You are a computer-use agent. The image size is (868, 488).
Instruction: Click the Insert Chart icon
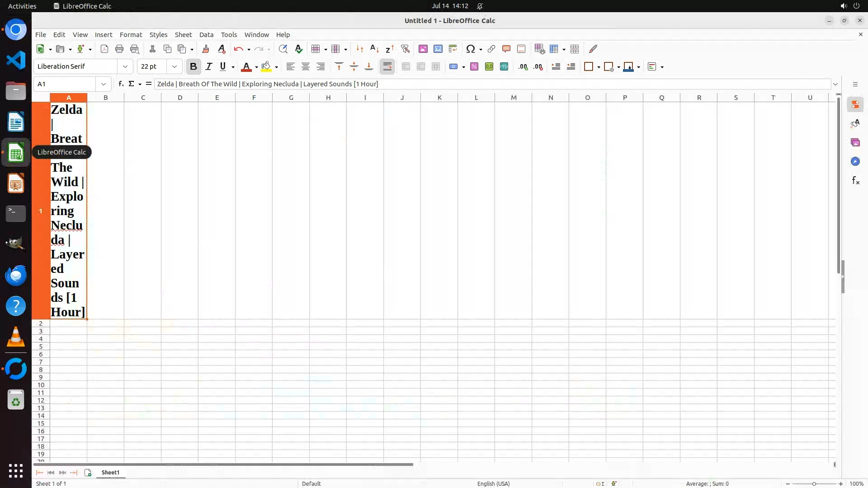pos(438,49)
